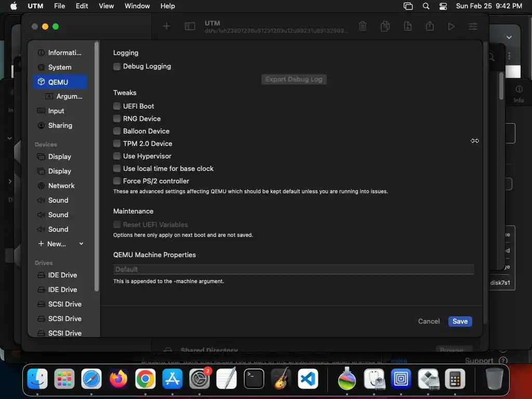Open Control Center in menu bar

coord(443,6)
